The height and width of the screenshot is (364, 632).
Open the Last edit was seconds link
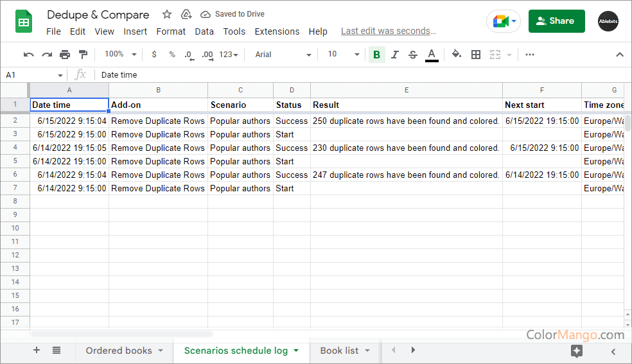pos(389,31)
